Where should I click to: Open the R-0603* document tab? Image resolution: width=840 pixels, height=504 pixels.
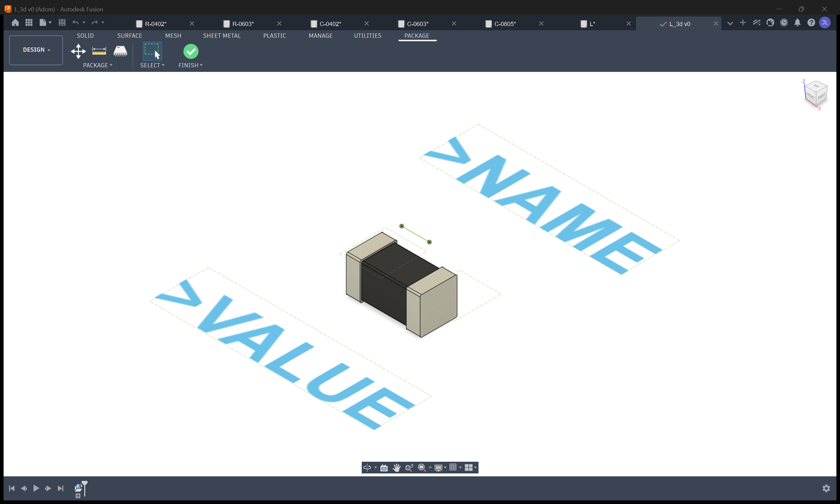click(x=243, y=24)
